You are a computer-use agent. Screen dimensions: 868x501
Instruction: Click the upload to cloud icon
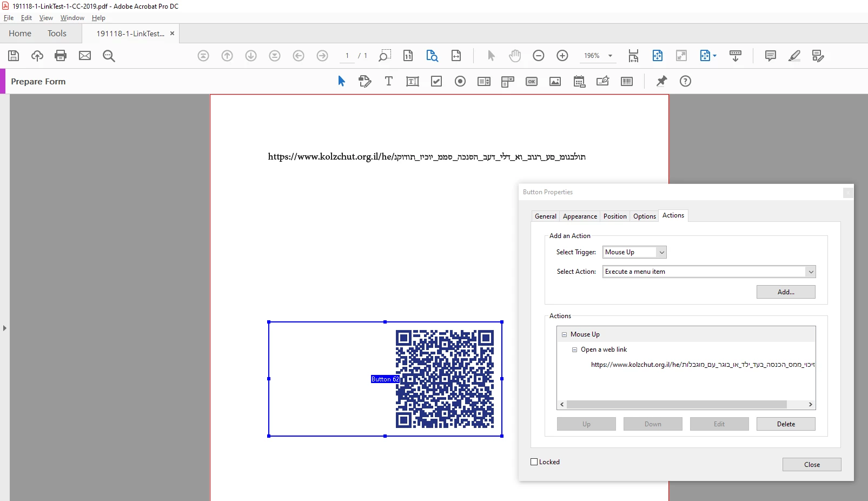point(37,56)
